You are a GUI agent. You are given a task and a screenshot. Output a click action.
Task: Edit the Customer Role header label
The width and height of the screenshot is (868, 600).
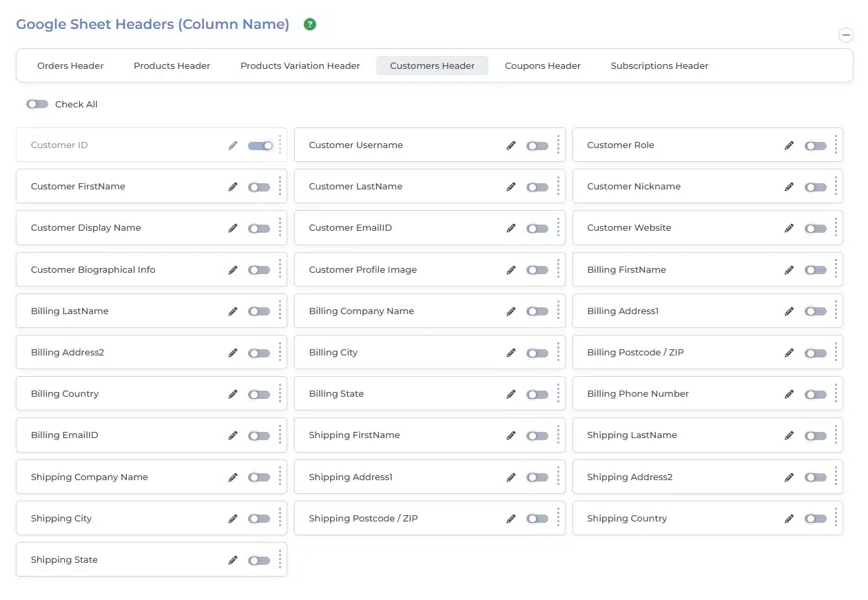click(789, 145)
